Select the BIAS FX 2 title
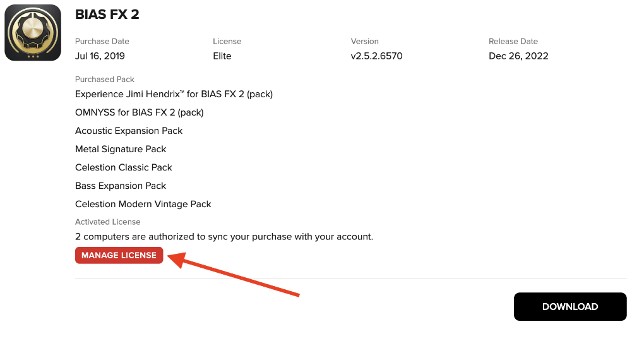The height and width of the screenshot is (341, 644). (107, 15)
